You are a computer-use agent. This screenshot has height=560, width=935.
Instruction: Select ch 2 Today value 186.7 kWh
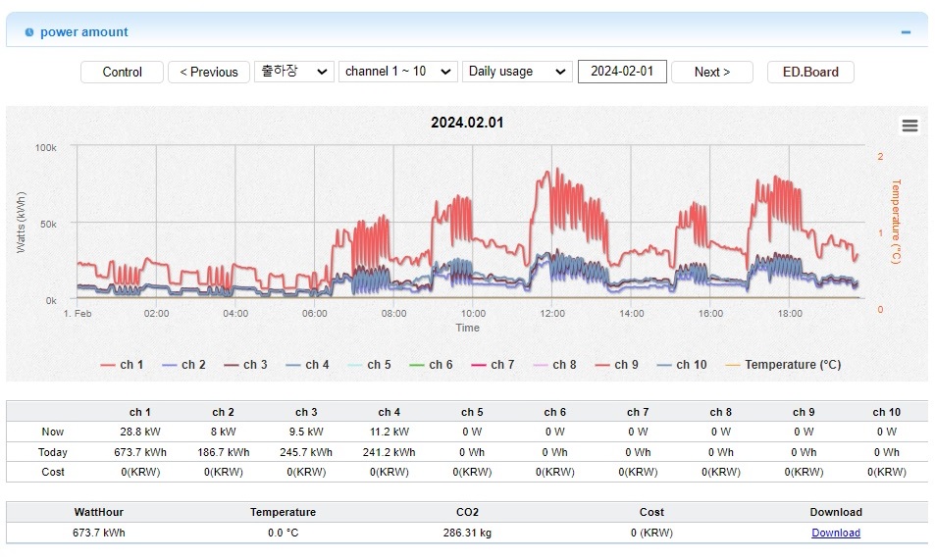(x=223, y=452)
